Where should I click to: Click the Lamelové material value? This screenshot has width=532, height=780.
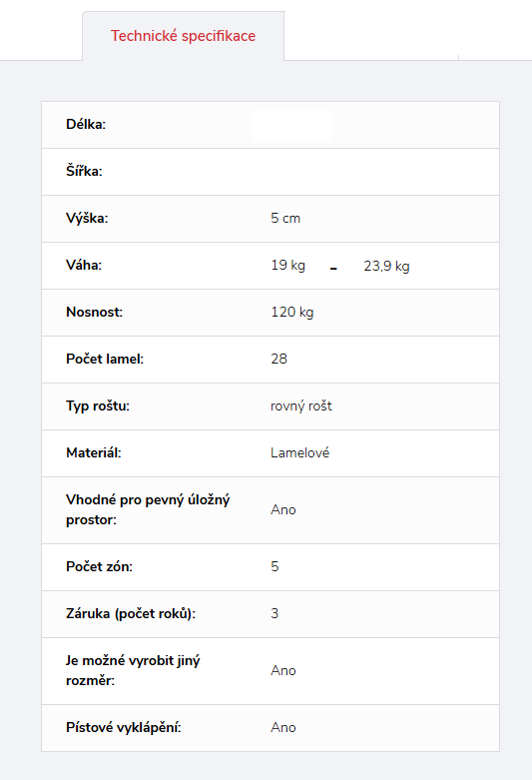(299, 453)
